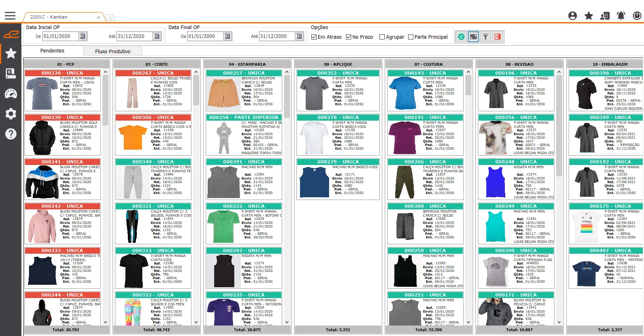The image size is (644, 336).
Task: Click the Data Inicial OP 'De' date field
Action: click(x=60, y=36)
